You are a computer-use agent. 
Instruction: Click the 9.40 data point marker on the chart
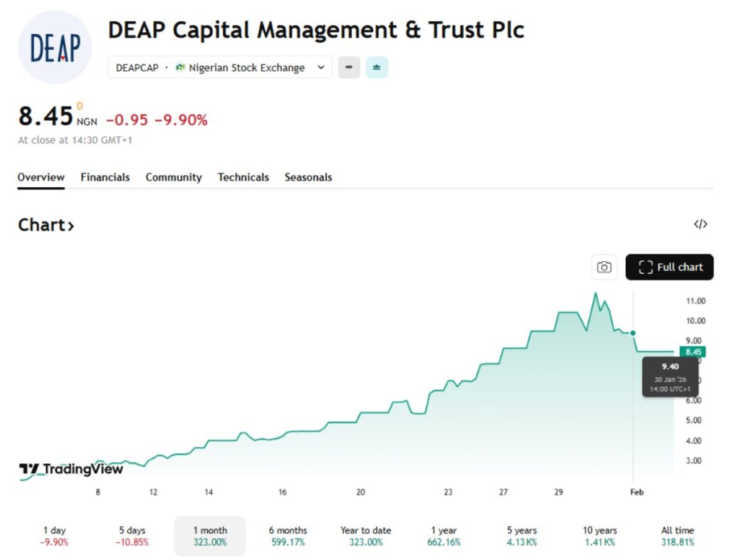633,333
